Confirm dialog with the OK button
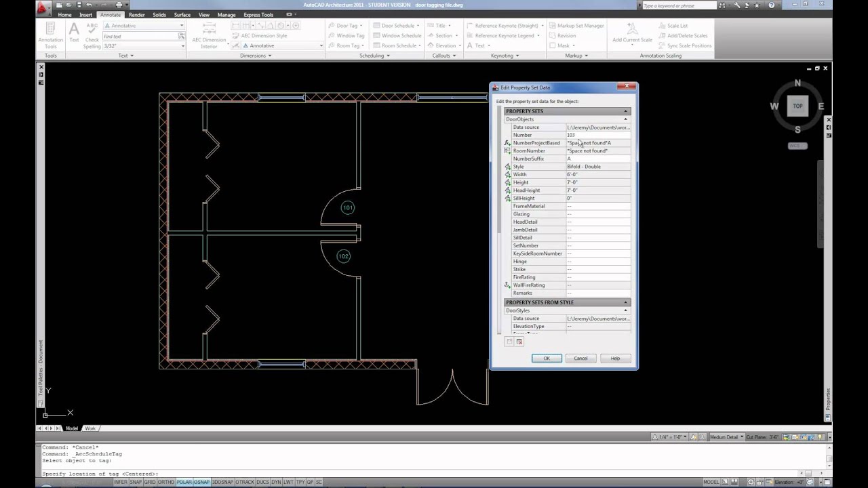 [x=547, y=358]
